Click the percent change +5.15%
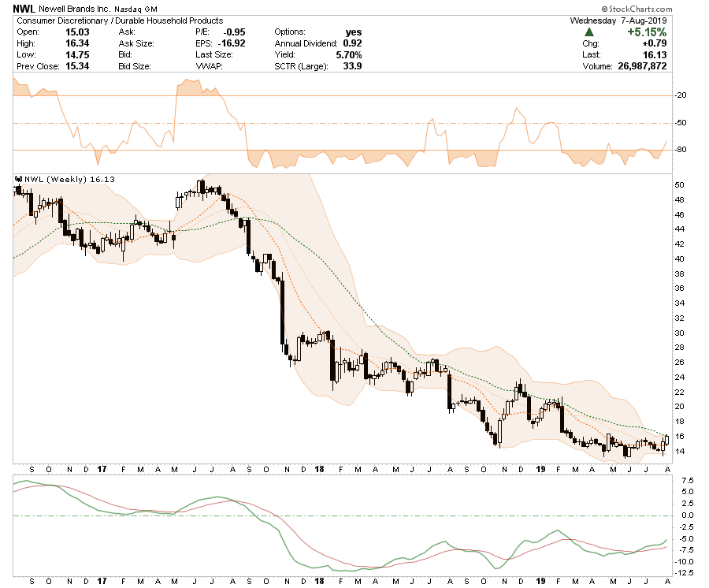The width and height of the screenshot is (709, 588). point(647,32)
